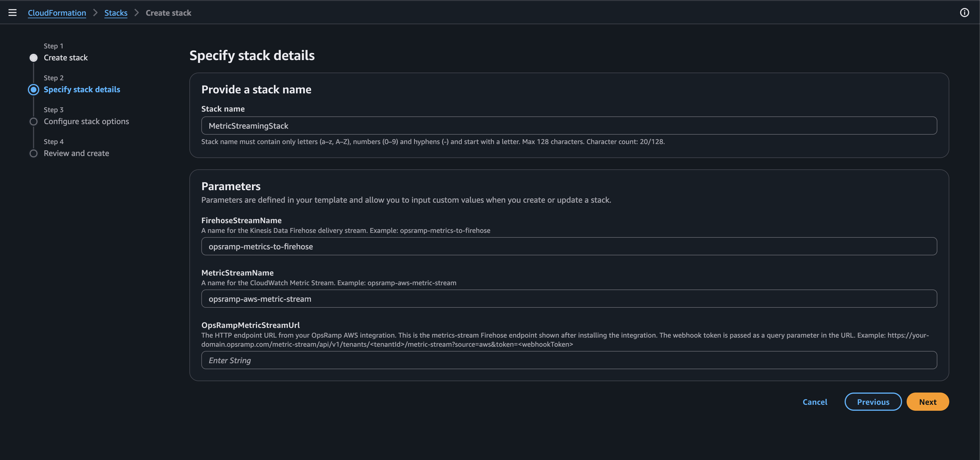This screenshot has width=980, height=460.
Task: Click the 'OpsRampMetricStreamUrl' label
Action: coord(250,325)
